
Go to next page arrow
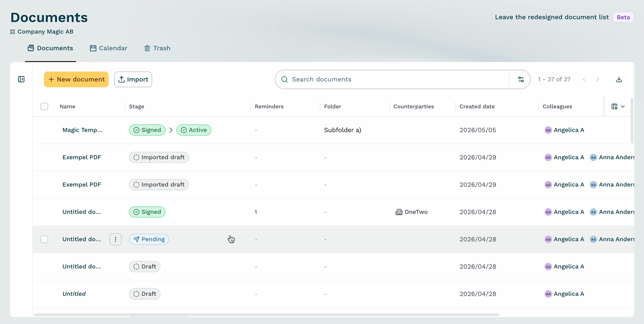click(598, 79)
